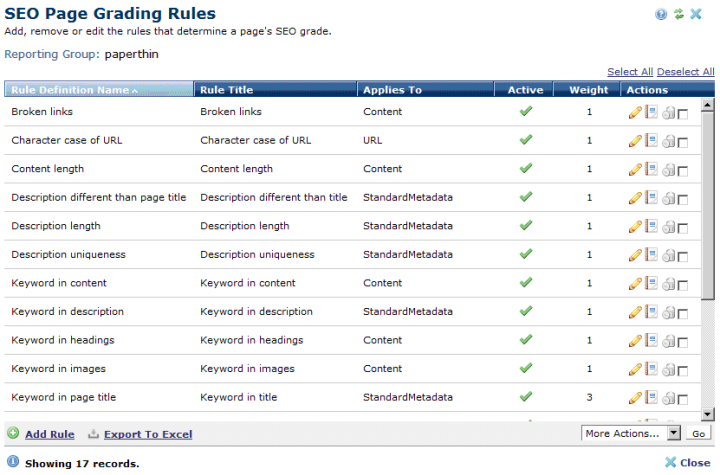The width and height of the screenshot is (720, 475).
Task: Sort table by the Weight column header
Action: (589, 90)
